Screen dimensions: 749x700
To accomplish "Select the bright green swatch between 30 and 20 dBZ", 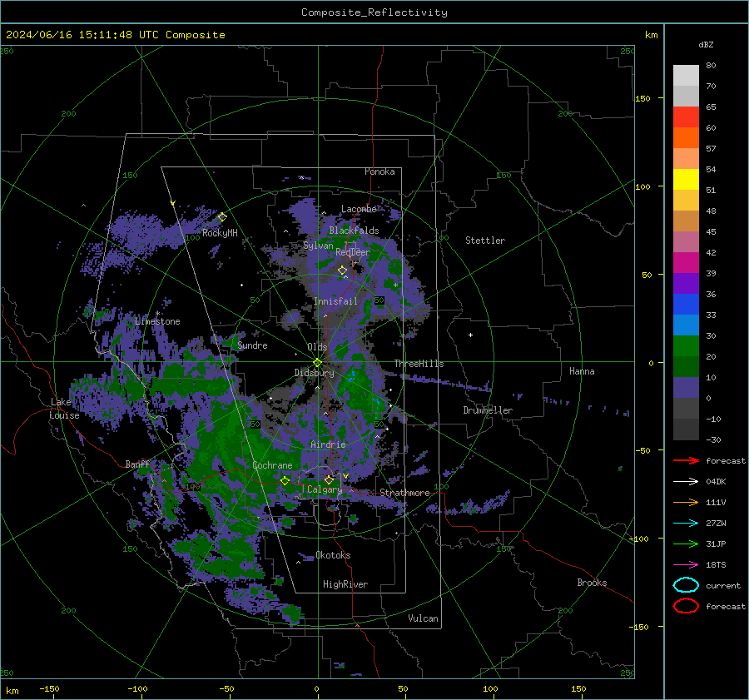I will coord(686,346).
